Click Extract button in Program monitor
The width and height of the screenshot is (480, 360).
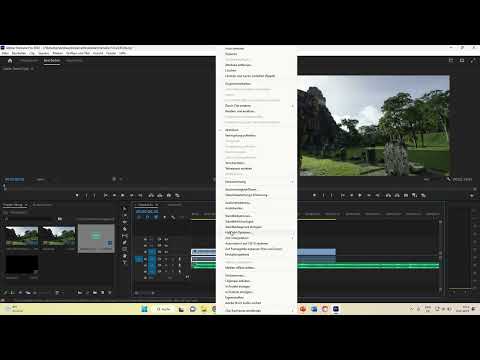click(x=397, y=195)
